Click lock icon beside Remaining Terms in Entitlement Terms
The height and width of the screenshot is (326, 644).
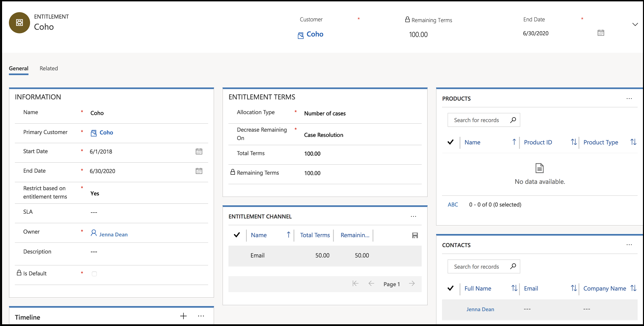click(x=233, y=172)
